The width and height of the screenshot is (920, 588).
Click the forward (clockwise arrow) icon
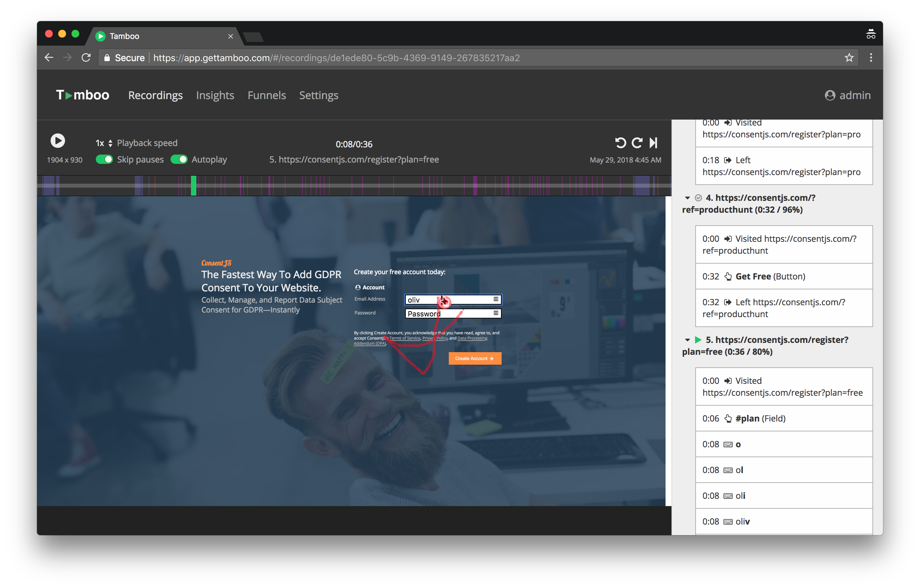pyautogui.click(x=637, y=143)
